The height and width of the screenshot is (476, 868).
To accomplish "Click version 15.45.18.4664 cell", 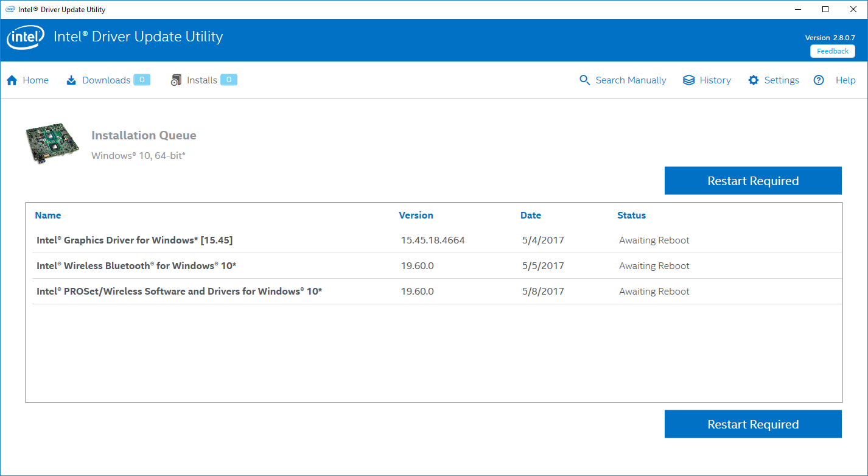I will 433,240.
